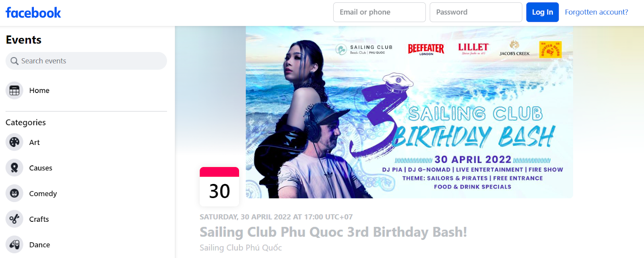Focus the Password field
644x258 pixels.
coord(476,12)
